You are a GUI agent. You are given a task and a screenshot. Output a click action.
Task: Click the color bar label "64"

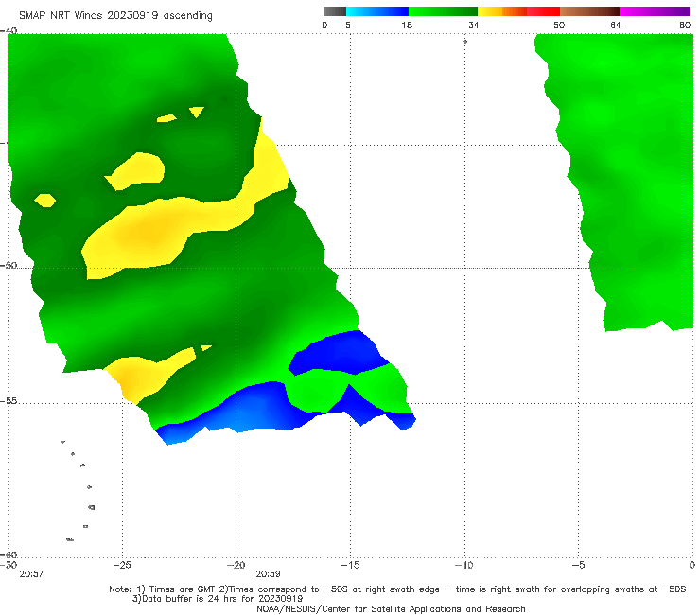pyautogui.click(x=616, y=25)
